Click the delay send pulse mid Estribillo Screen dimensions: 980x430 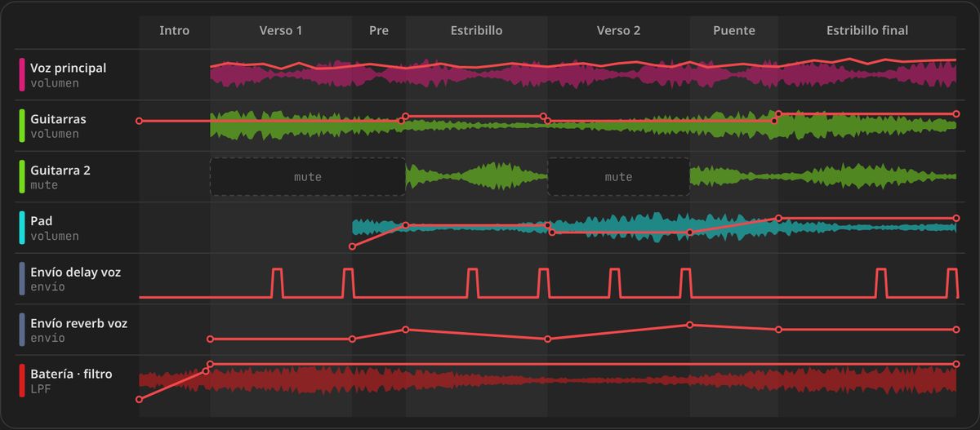(x=472, y=282)
